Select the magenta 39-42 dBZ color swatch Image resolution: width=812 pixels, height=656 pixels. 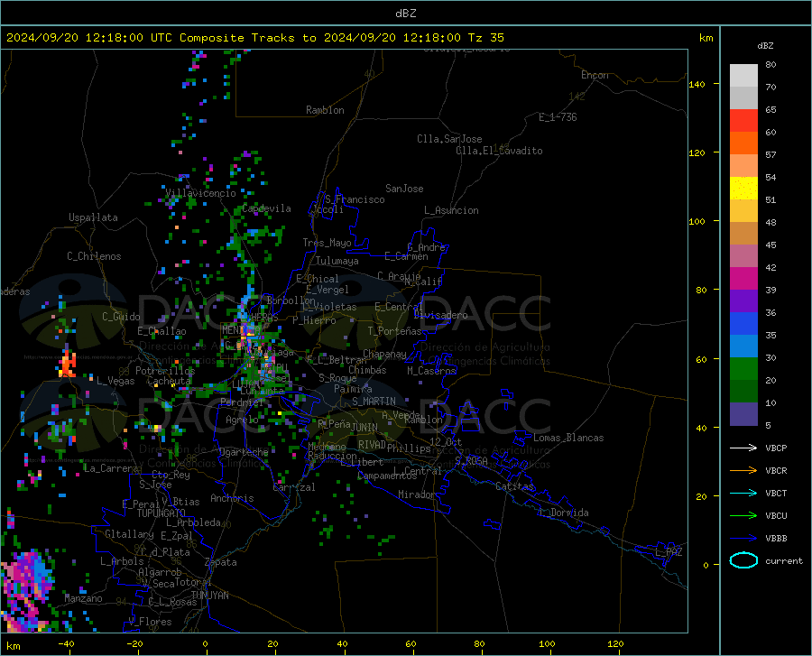coord(743,279)
